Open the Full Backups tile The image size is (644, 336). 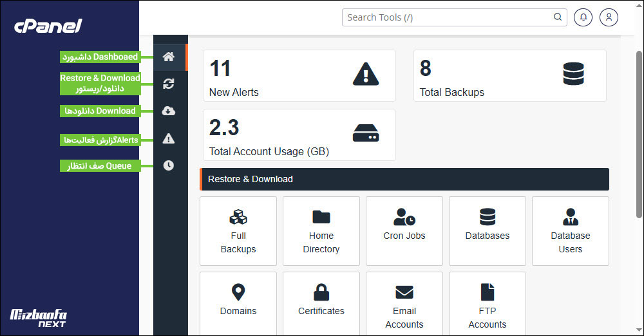tap(238, 231)
